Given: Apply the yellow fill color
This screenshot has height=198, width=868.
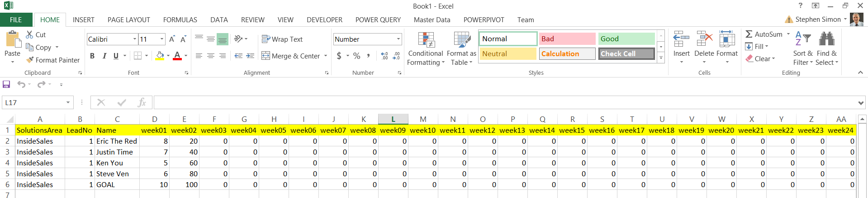Looking at the screenshot, I should [160, 56].
